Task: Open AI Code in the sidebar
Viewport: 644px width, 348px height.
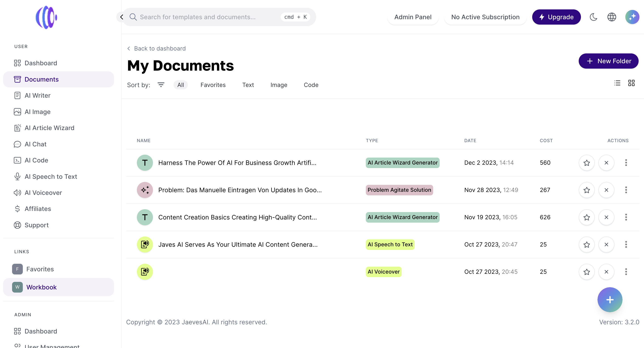Action: tap(59, 160)
